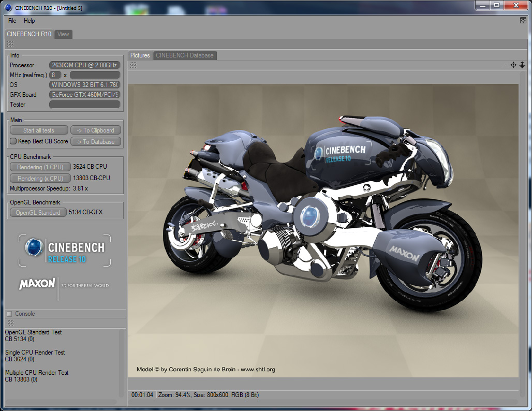The width and height of the screenshot is (532, 411).
Task: Click the MHz core count field
Action: (x=55, y=75)
